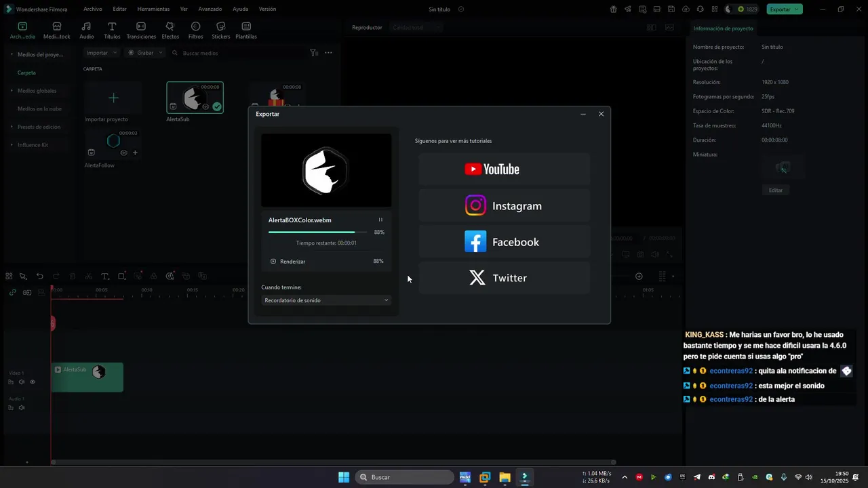
Task: Expand 'Influence Kit' item
Action: (x=12, y=145)
